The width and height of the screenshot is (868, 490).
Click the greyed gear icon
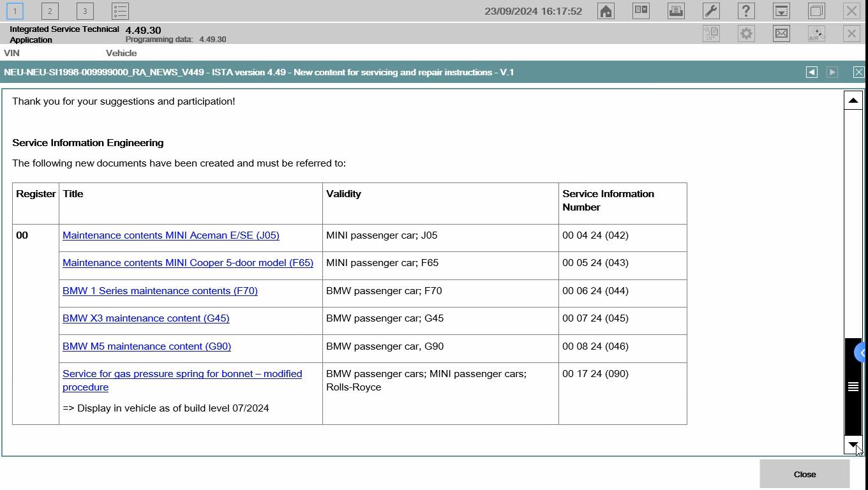(746, 34)
